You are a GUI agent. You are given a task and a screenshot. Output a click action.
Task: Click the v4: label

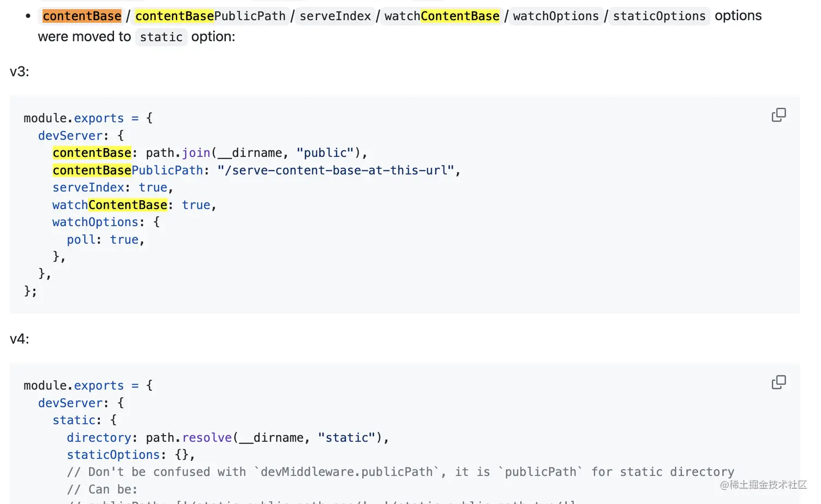pyautogui.click(x=20, y=339)
